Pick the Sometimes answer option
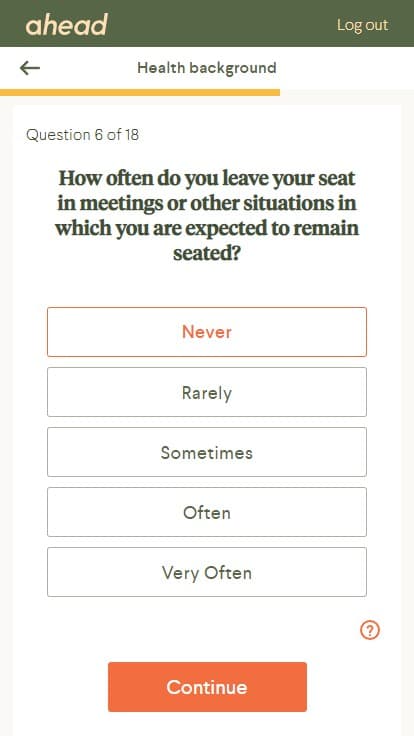 207,452
